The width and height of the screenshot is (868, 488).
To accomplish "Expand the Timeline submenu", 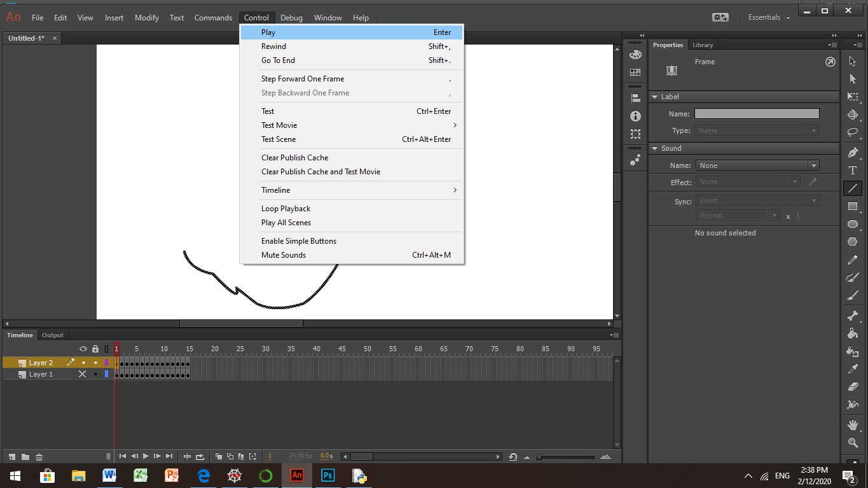I will coord(352,190).
